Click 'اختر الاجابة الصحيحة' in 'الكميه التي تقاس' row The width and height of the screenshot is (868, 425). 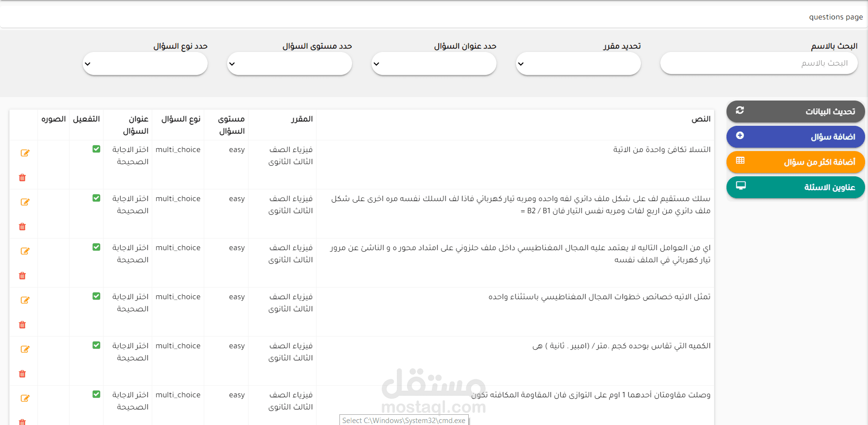(x=130, y=352)
